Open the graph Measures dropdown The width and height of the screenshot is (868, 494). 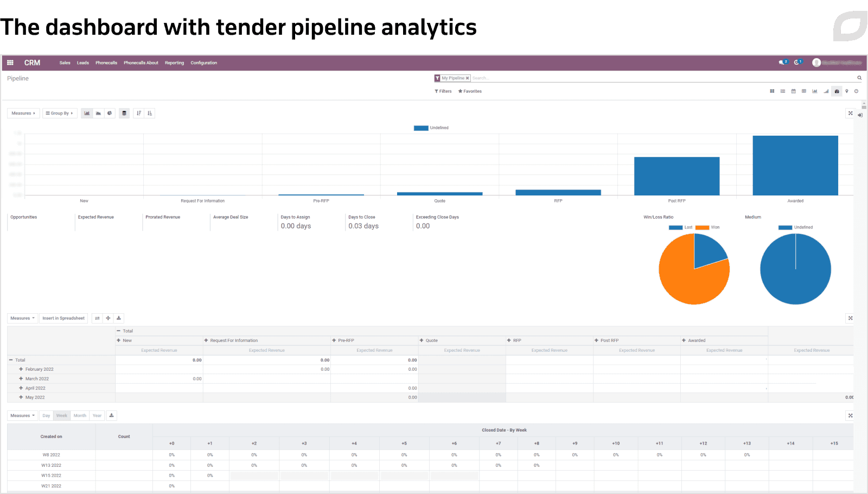point(23,113)
